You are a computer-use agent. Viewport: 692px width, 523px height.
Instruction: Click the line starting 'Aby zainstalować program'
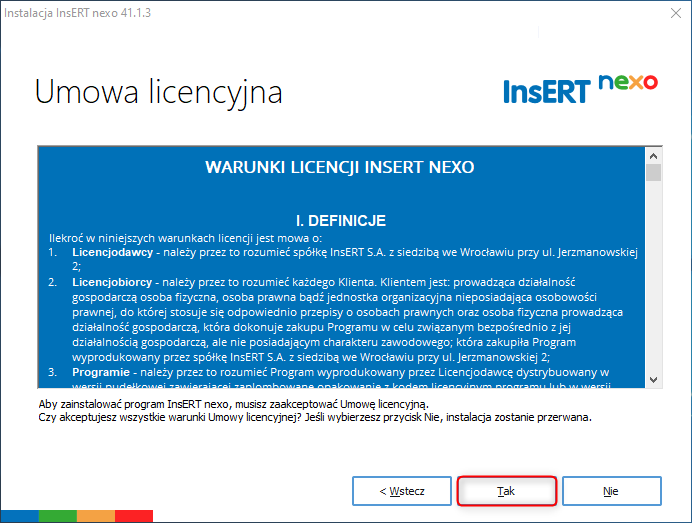(233, 404)
